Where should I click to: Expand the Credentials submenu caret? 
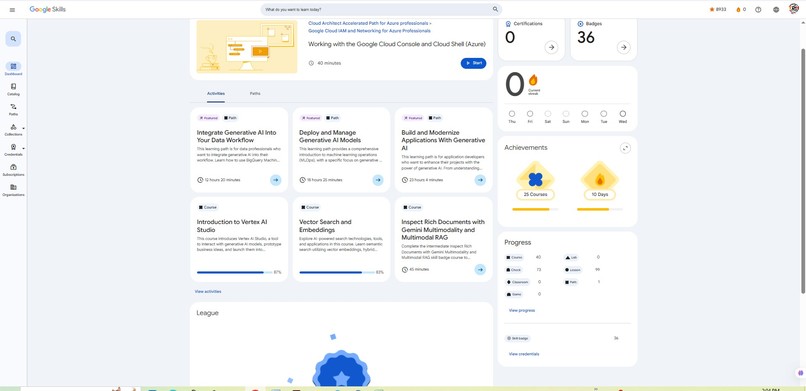pos(24,148)
